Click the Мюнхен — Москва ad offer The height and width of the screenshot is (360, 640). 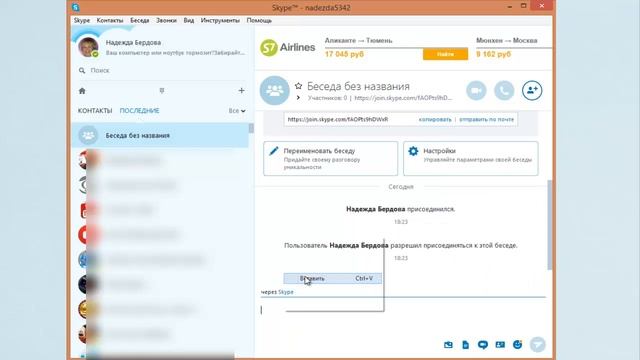point(513,47)
